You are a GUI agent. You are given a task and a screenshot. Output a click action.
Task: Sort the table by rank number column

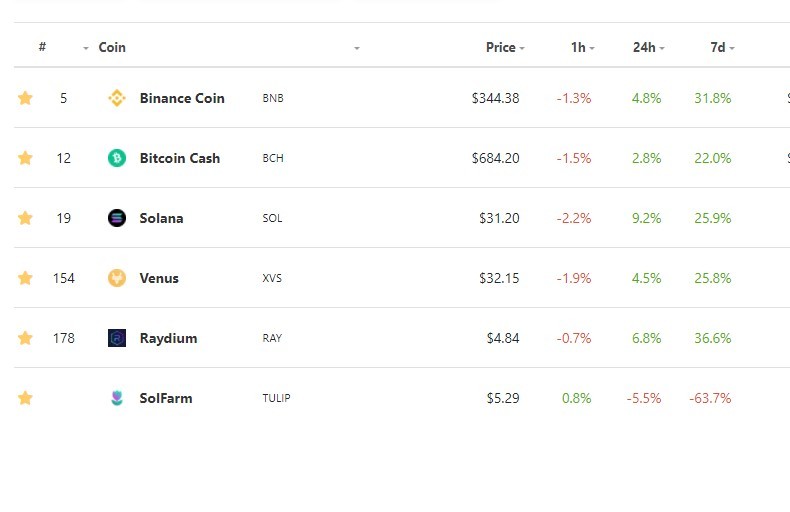[x=42, y=47]
